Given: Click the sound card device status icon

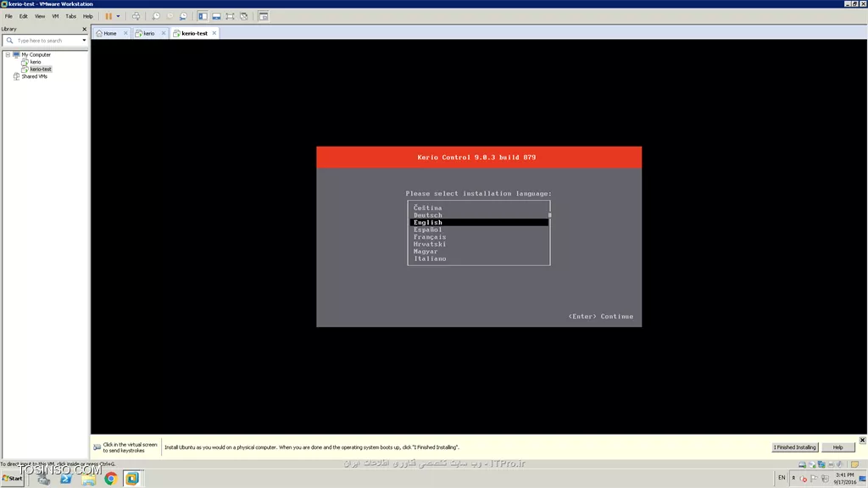Looking at the screenshot, I should 840,465.
